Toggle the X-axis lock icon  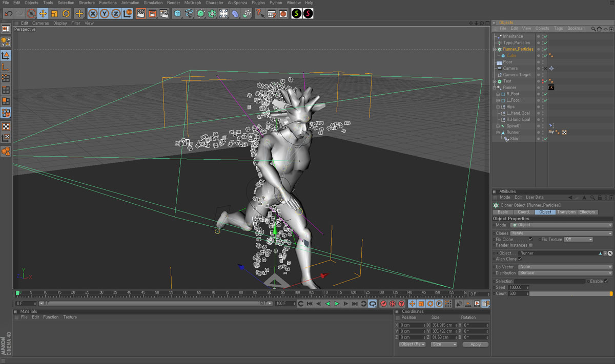pos(93,14)
